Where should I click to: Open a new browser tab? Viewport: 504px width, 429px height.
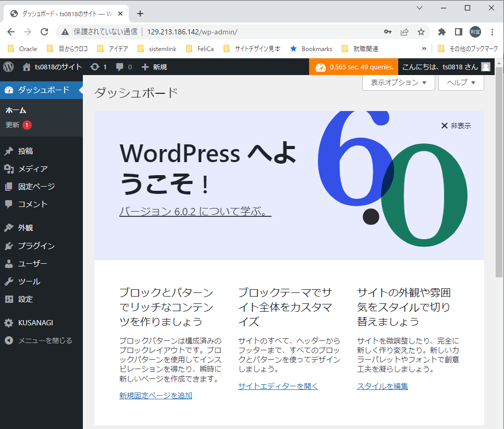(140, 14)
